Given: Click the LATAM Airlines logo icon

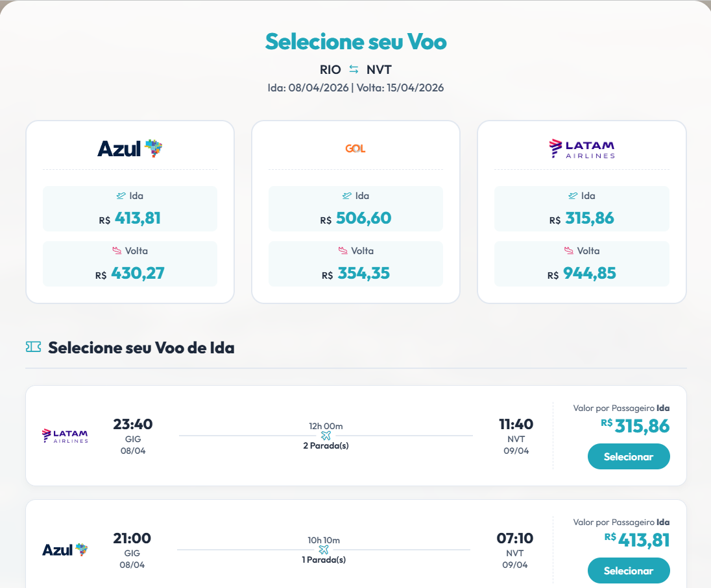Looking at the screenshot, I should tap(581, 148).
